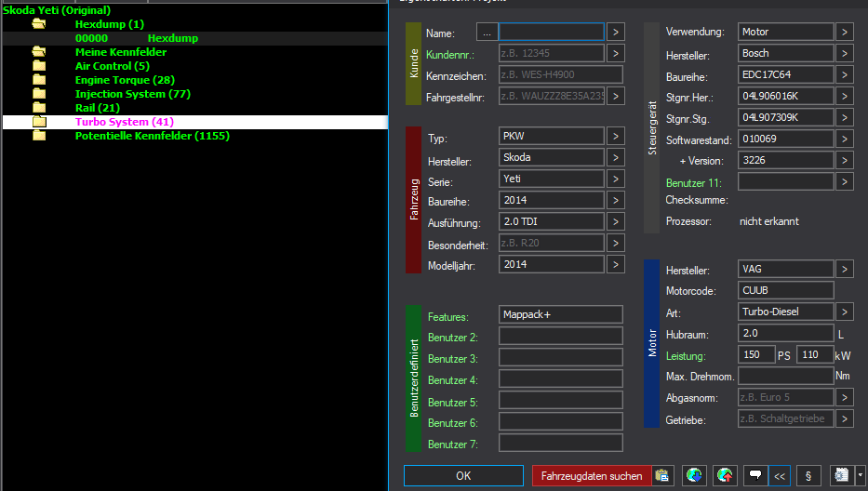Click the Max. Drehmom. input field
This screenshot has width=868, height=491.
(785, 376)
